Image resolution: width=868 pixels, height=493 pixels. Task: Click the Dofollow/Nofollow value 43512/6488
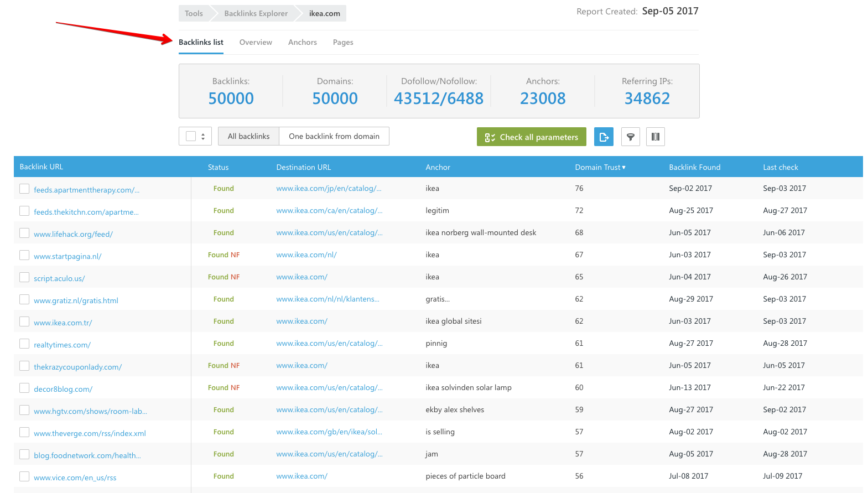tap(439, 98)
